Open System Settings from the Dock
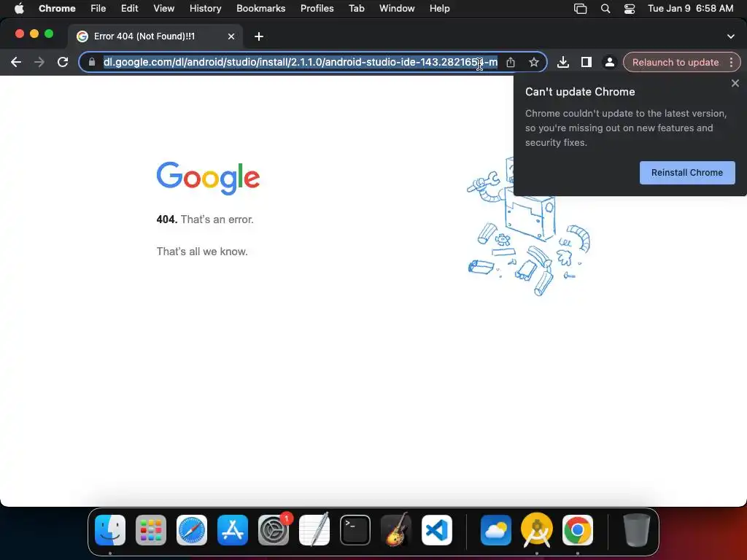747x560 pixels. click(x=274, y=530)
